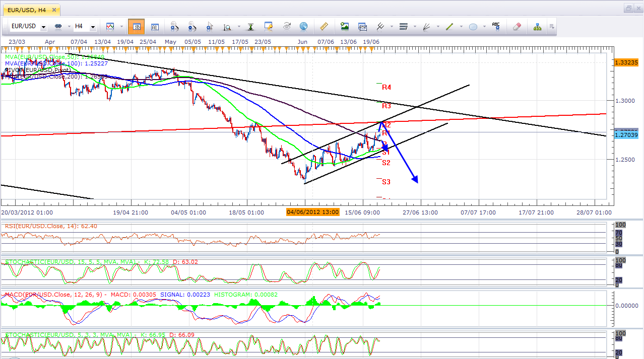Click the green vertical arrows fit icon

[x=250, y=26]
